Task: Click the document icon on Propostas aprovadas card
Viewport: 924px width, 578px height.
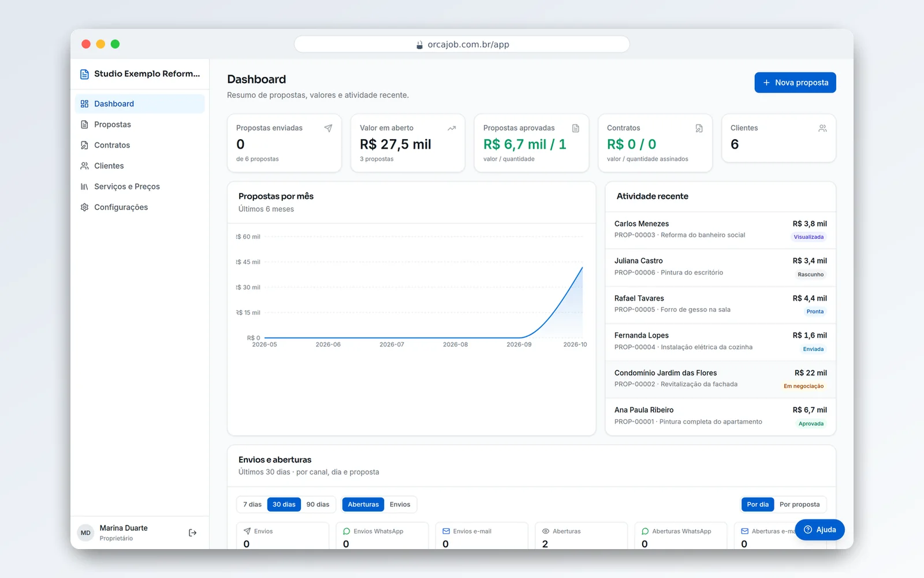Action: (x=576, y=128)
